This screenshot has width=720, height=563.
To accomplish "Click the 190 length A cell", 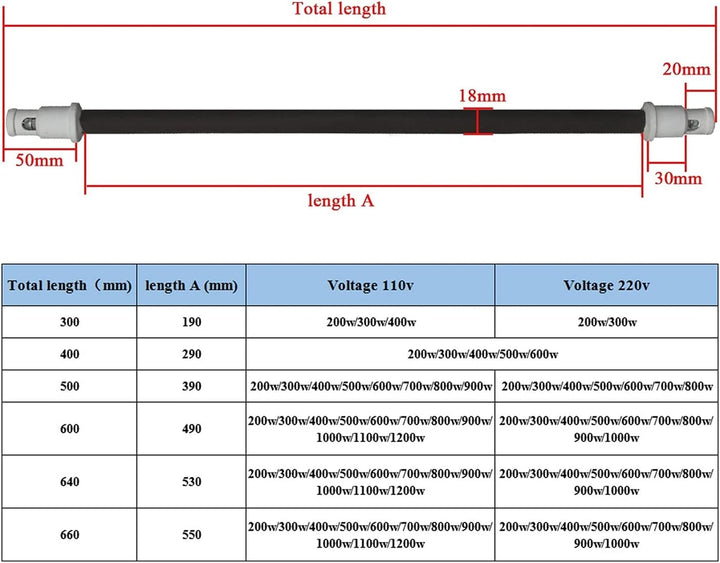I will tap(191, 322).
